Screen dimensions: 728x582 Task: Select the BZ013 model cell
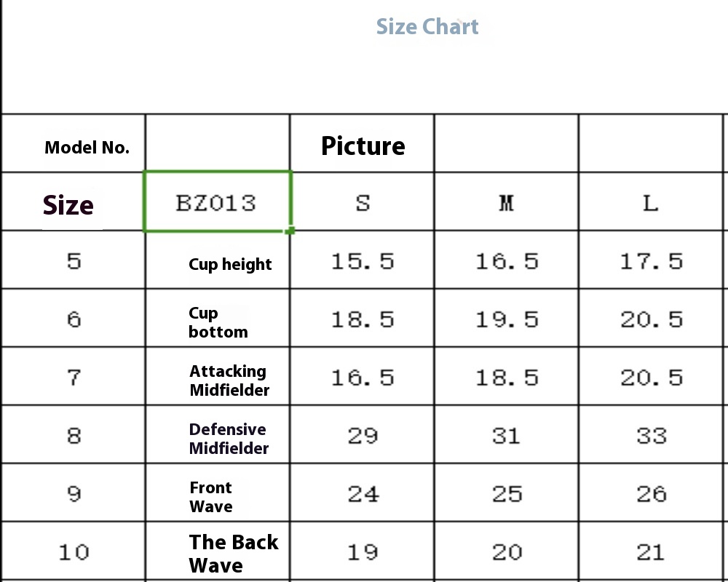217,202
